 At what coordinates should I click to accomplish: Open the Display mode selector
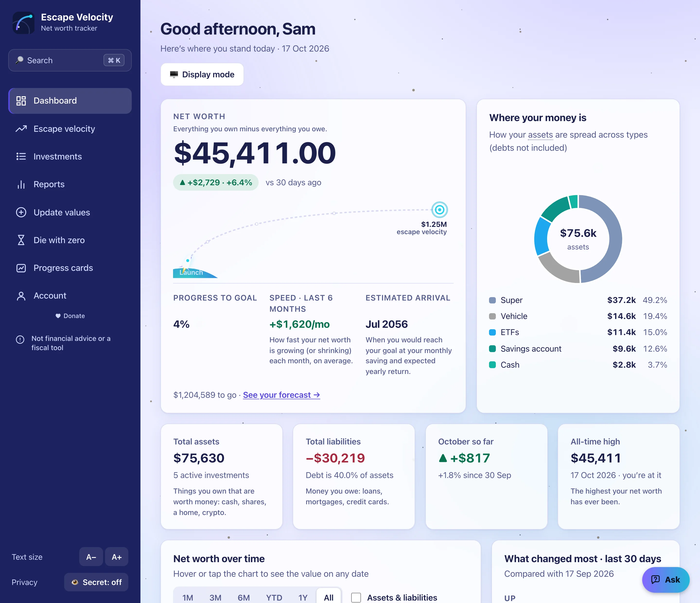202,74
